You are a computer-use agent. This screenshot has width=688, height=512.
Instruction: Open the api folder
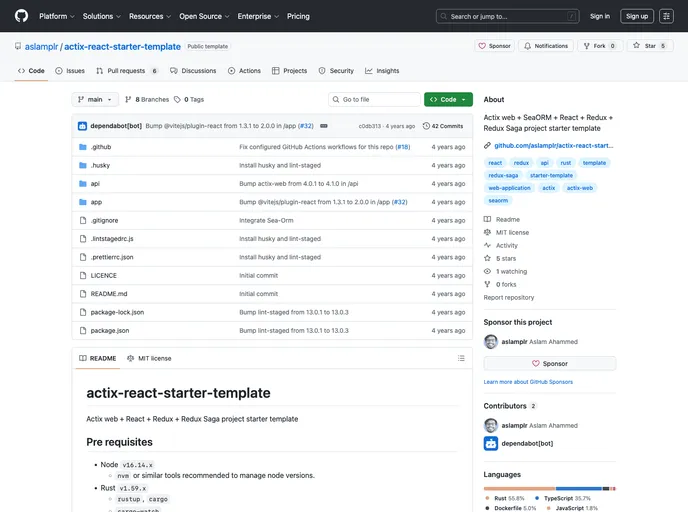click(x=95, y=184)
